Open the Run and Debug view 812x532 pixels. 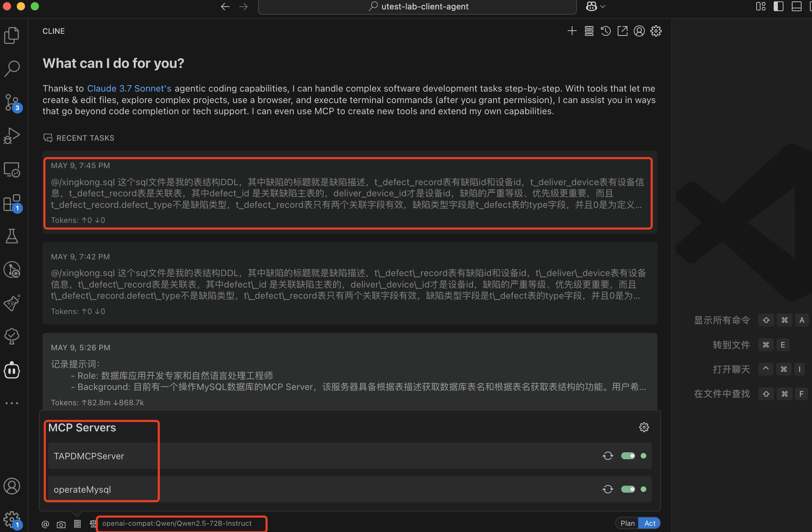point(12,136)
